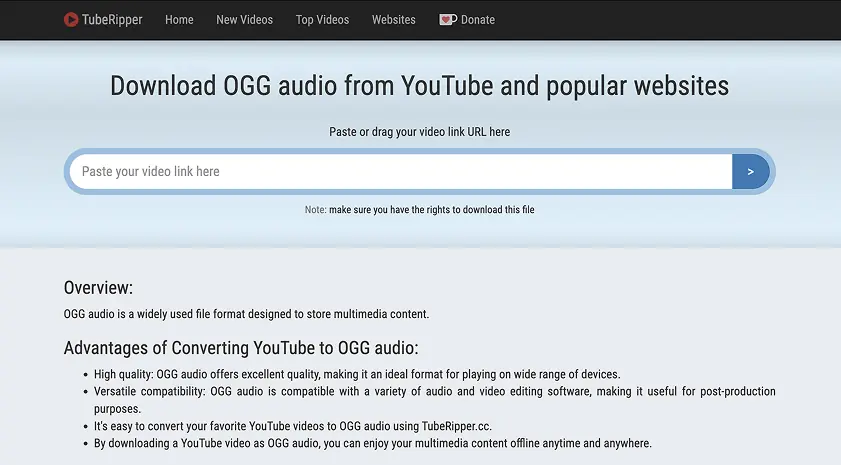Click the offline anytime anywhere bullet
Viewport: 841px width, 465px height.
[370, 443]
